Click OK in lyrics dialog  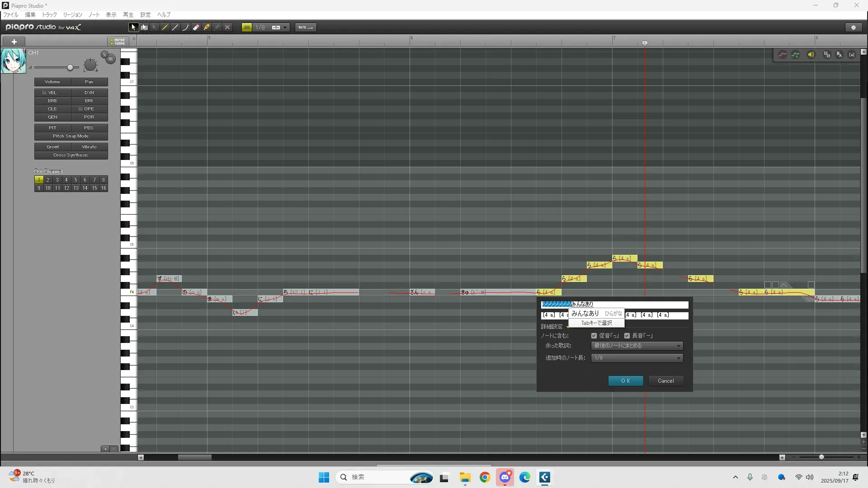click(625, 381)
